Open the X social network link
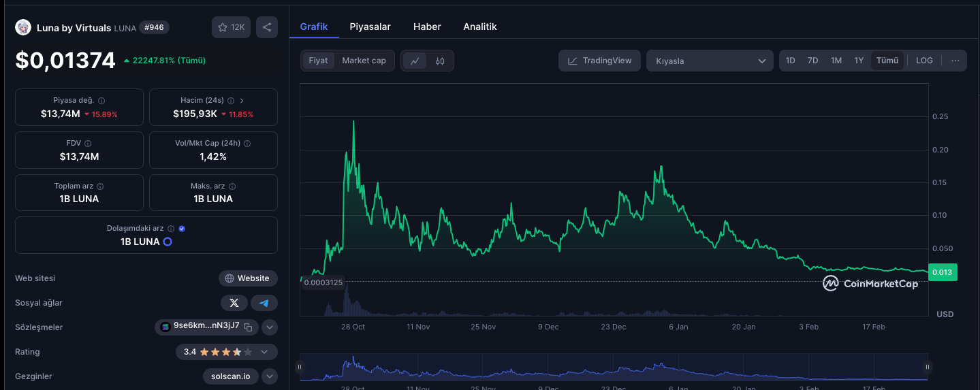 click(234, 303)
